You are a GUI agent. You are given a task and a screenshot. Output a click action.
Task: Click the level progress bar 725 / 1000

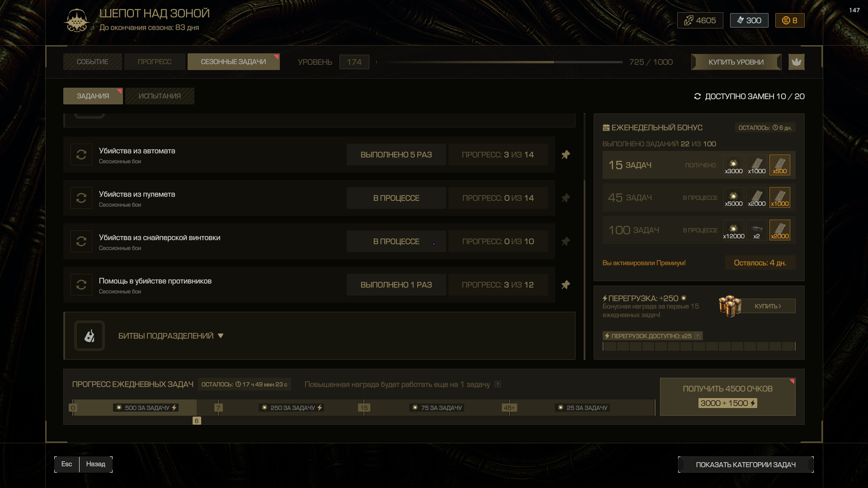coord(499,62)
